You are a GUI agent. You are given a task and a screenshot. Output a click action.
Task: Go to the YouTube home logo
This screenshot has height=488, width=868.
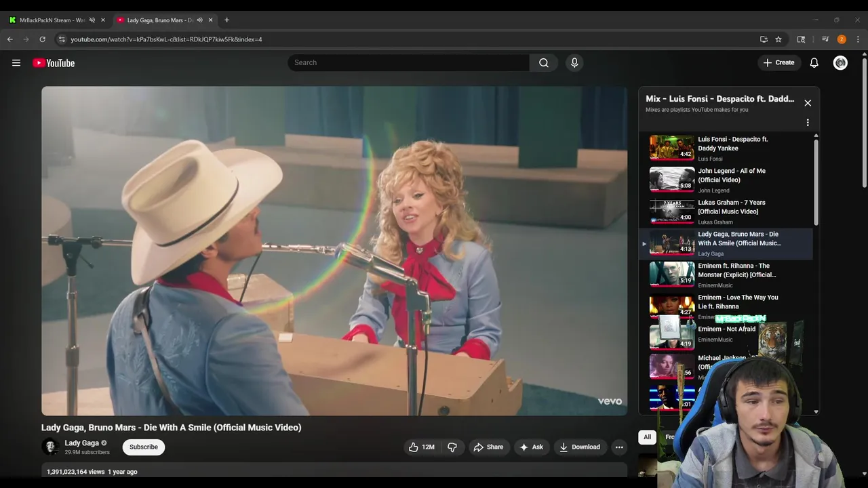coord(54,63)
